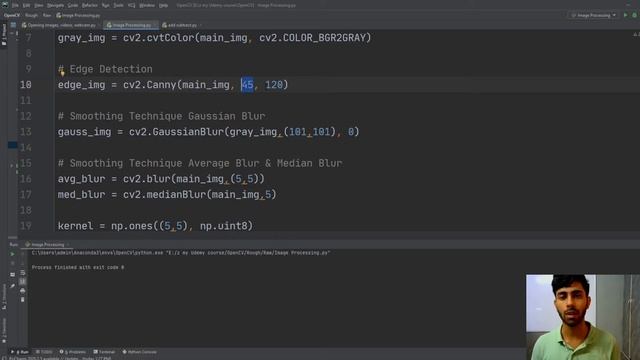Viewport: 640px width, 360px height.
Task: Collapse the fold marker beside line 15
Action: pos(12,165)
